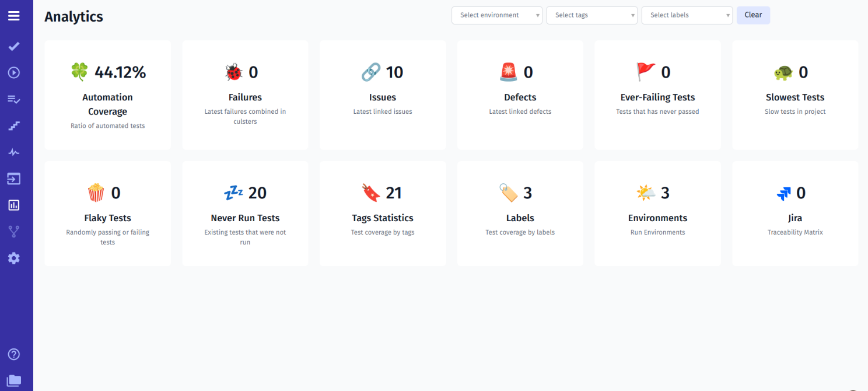868x391 pixels.
Task: Open the Select tags dropdown
Action: 591,15
